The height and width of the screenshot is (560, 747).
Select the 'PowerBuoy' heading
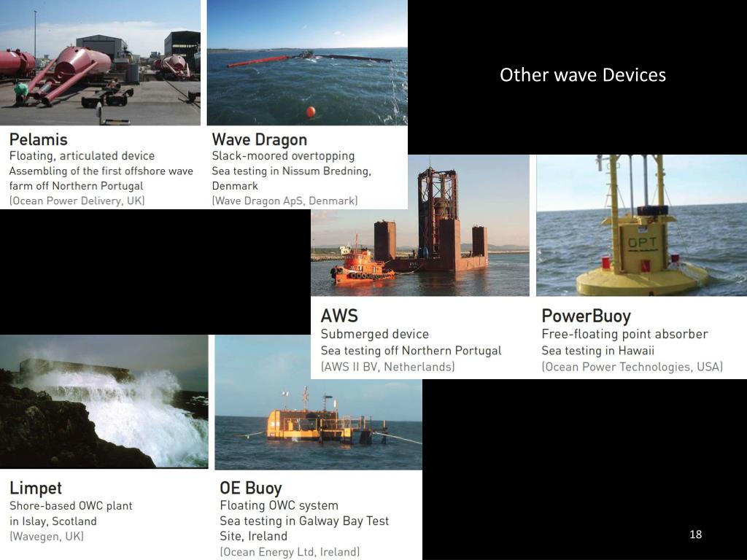[x=587, y=316]
